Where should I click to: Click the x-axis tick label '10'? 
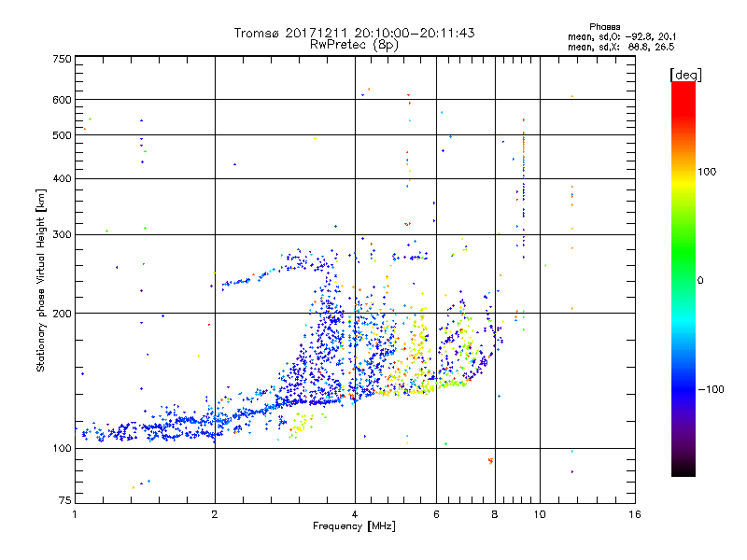click(x=540, y=514)
